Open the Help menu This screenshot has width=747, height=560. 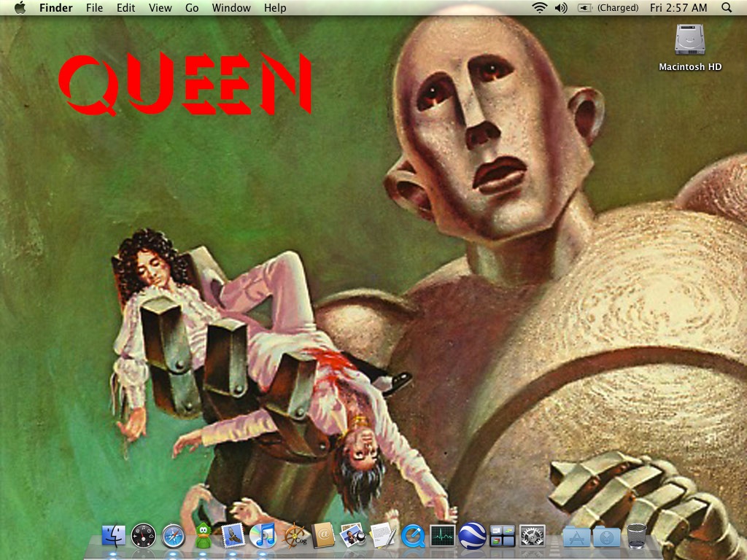pos(275,7)
